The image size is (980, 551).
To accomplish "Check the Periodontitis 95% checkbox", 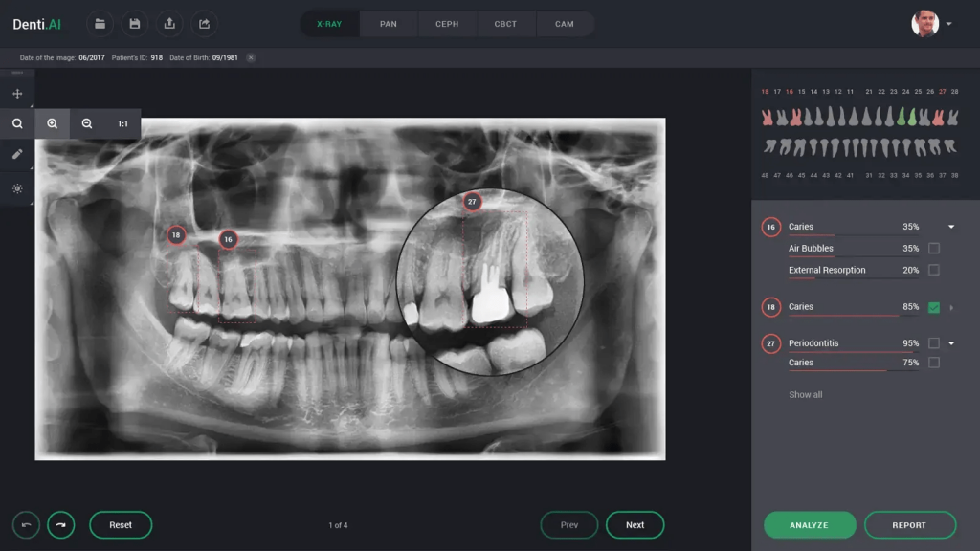I will tap(936, 342).
